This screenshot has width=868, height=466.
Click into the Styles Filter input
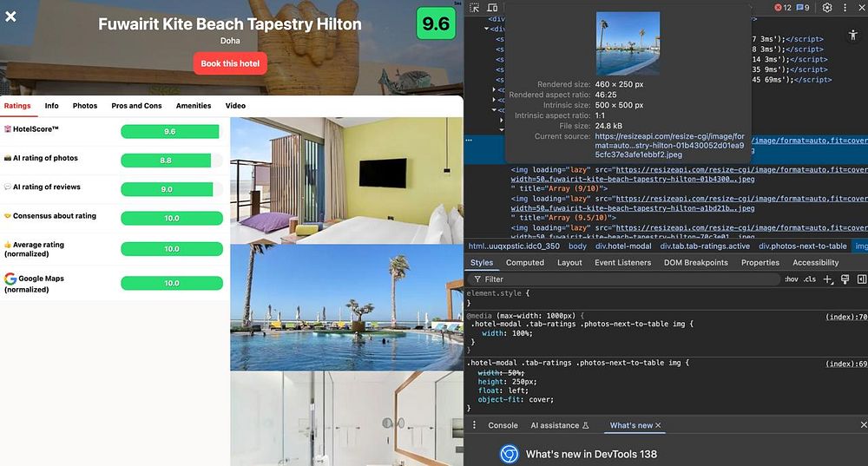tap(624, 279)
